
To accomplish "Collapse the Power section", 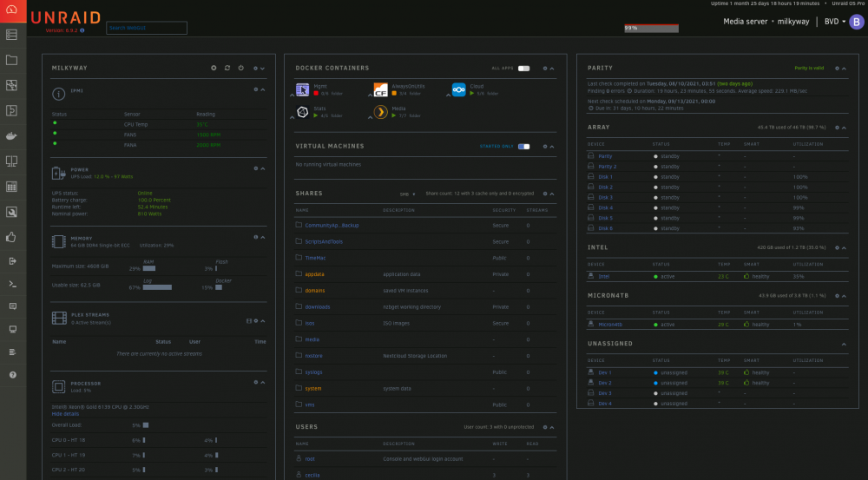I will (x=263, y=169).
